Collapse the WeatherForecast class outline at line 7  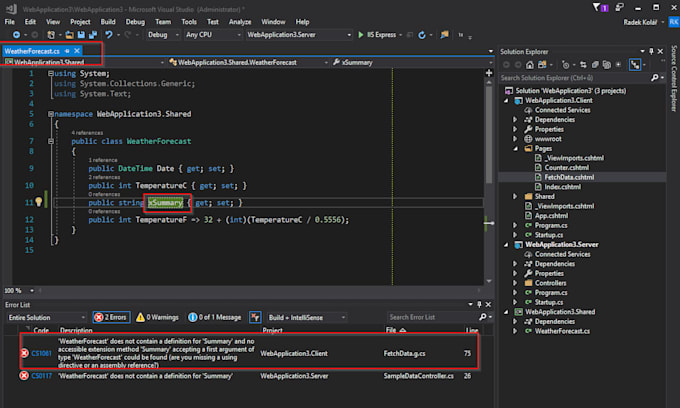click(x=51, y=141)
